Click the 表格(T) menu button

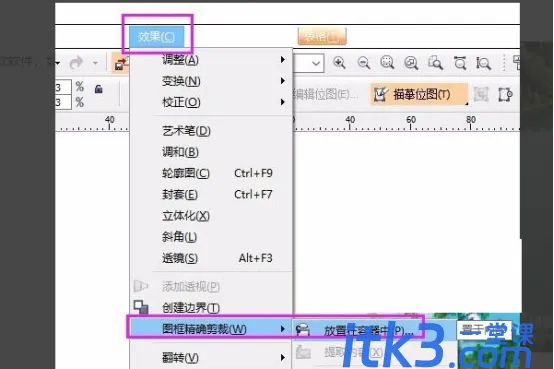coord(322,36)
